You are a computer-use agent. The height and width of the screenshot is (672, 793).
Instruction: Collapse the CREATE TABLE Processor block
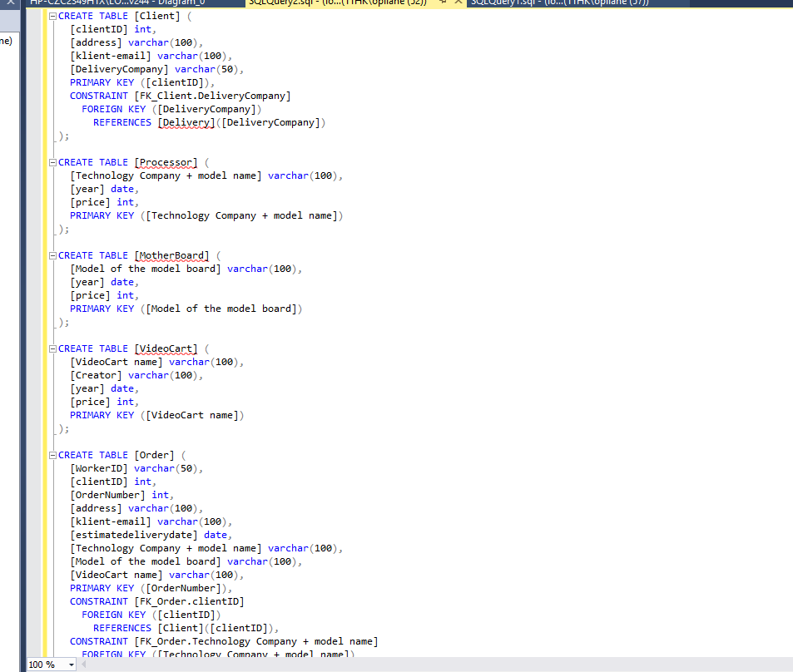pyautogui.click(x=53, y=162)
